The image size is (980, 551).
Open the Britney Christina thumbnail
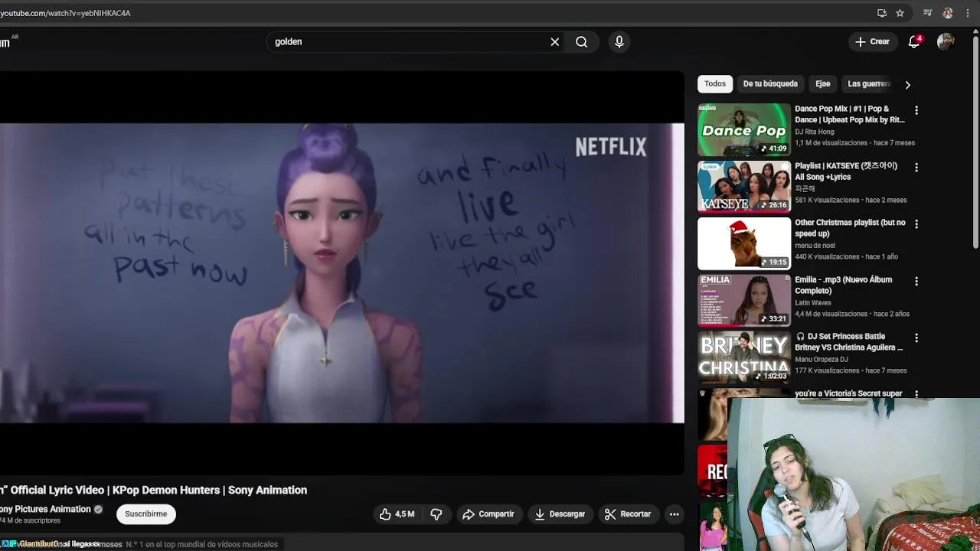(744, 357)
